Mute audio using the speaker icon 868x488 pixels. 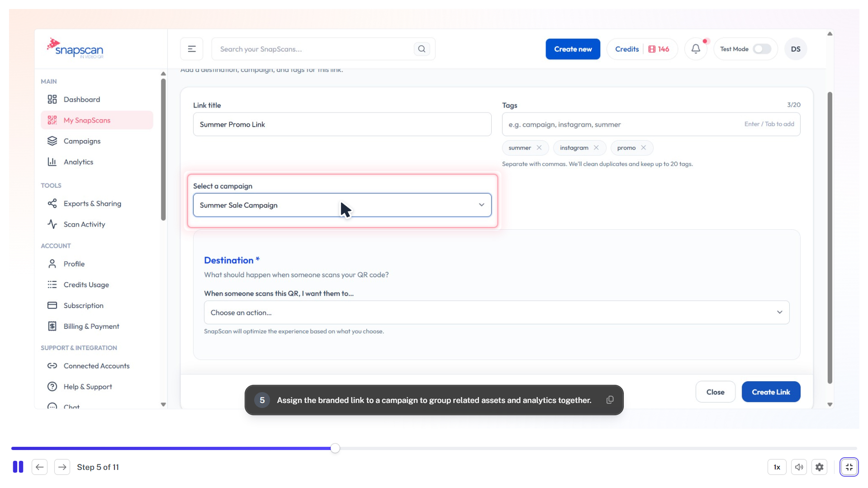799,467
